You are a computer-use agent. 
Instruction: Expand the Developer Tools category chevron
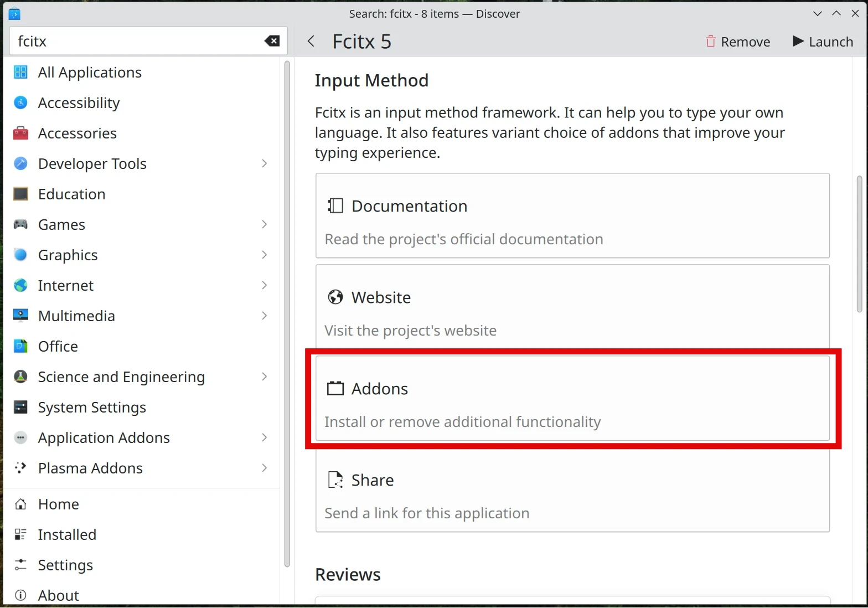pyautogui.click(x=264, y=163)
